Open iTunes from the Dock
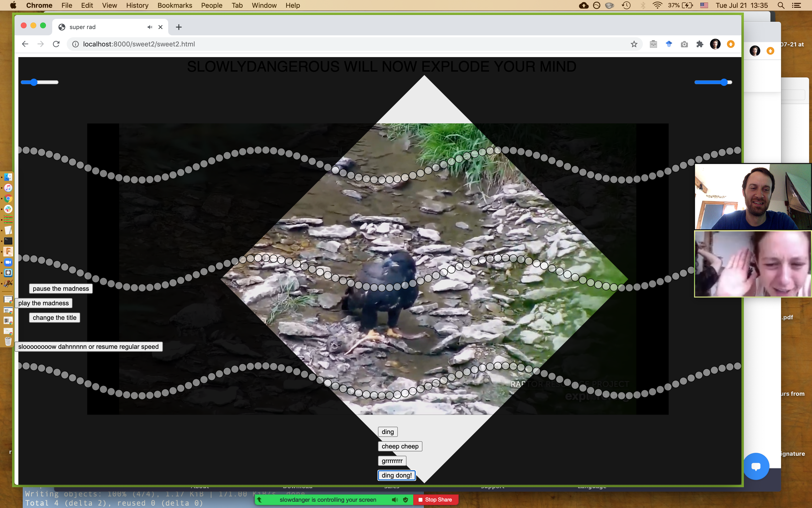The image size is (812, 508). pyautogui.click(x=8, y=187)
